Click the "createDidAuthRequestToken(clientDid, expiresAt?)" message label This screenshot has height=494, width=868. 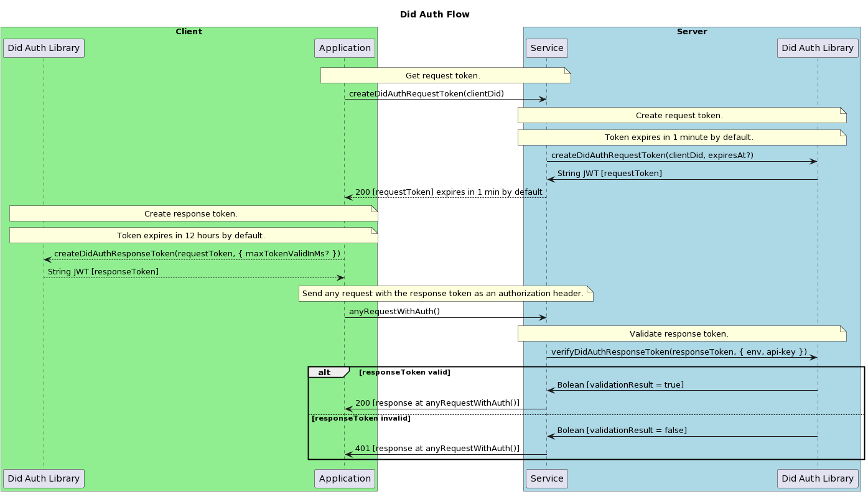click(x=652, y=155)
